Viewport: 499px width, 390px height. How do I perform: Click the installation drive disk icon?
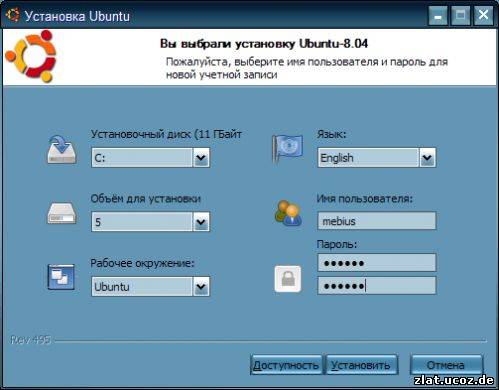pos(62,150)
